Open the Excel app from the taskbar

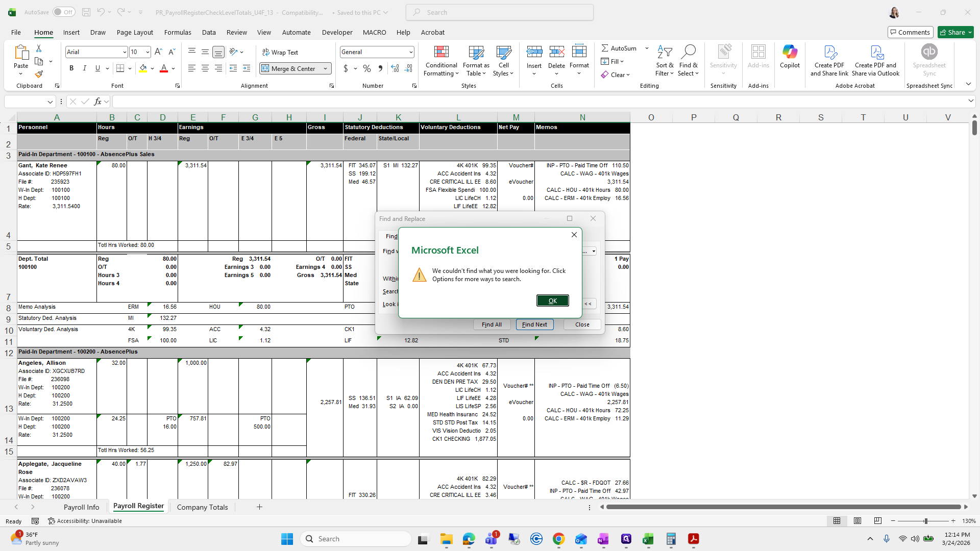(x=648, y=539)
